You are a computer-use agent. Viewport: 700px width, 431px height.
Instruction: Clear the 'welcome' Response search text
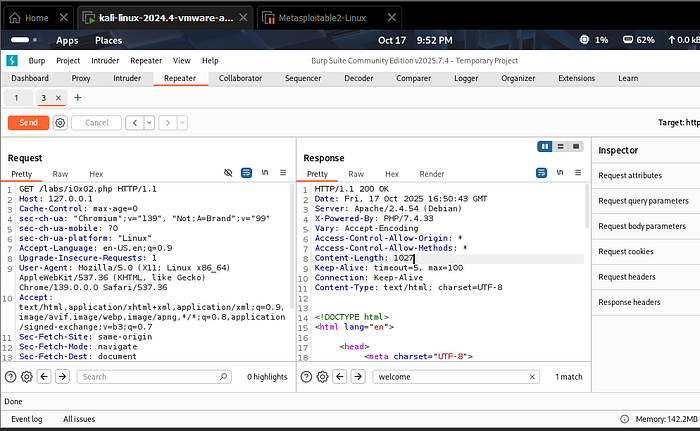coord(532,377)
